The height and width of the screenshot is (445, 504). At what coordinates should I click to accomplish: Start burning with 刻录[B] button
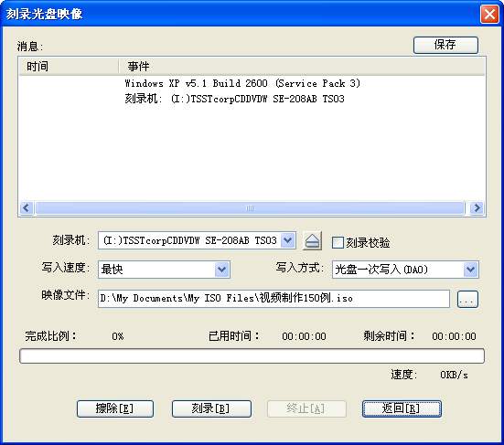[211, 408]
